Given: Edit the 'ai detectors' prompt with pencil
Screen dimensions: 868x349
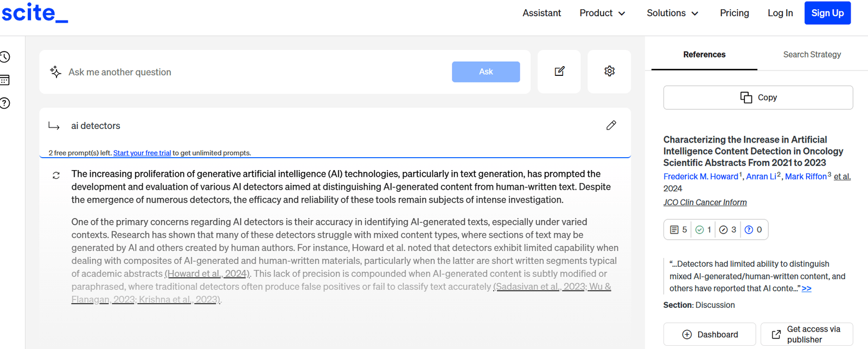Looking at the screenshot, I should click(x=611, y=126).
